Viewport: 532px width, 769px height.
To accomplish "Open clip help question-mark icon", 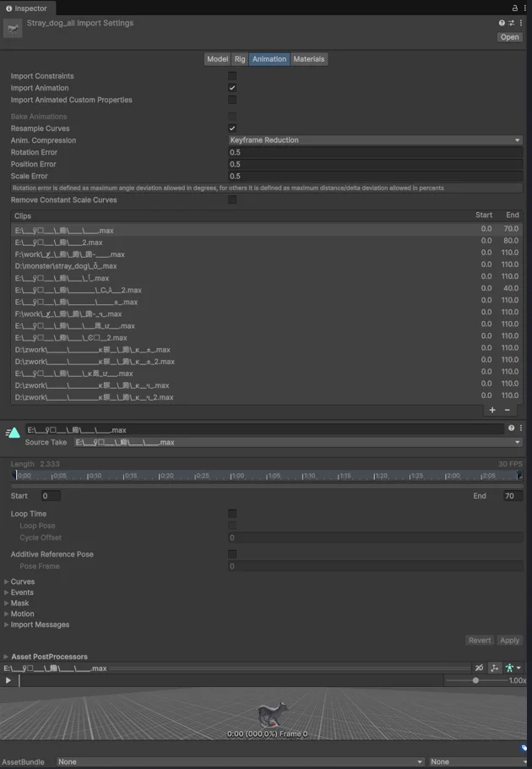I will pyautogui.click(x=511, y=428).
